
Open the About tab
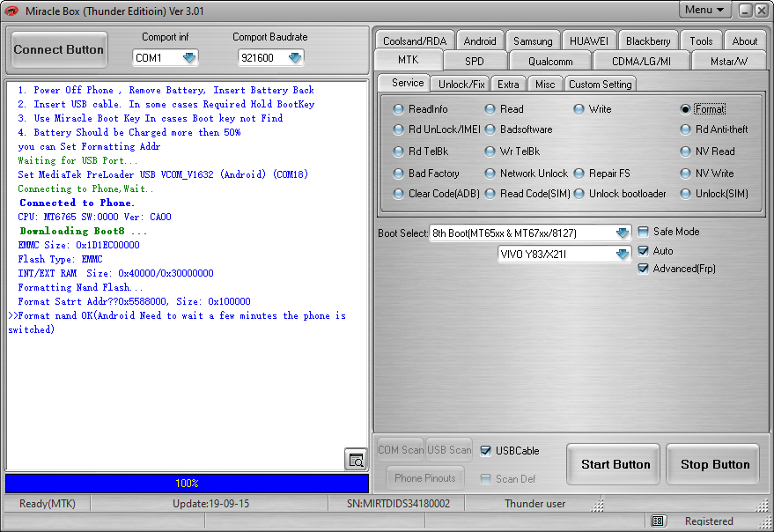pyautogui.click(x=744, y=41)
